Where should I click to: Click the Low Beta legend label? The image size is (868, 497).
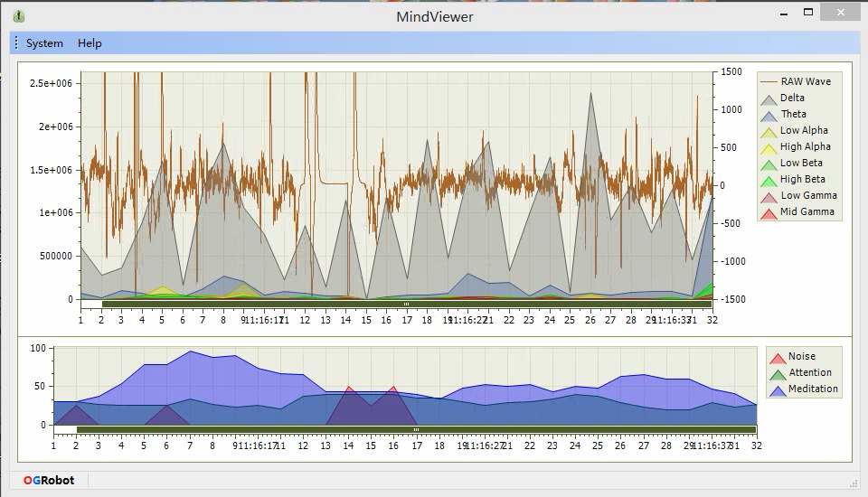click(x=801, y=163)
